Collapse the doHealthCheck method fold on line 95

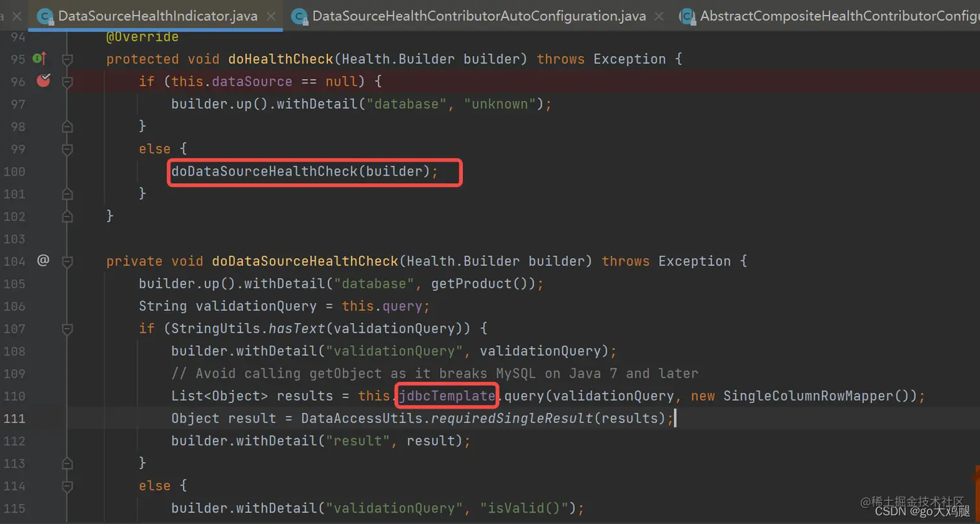click(67, 59)
